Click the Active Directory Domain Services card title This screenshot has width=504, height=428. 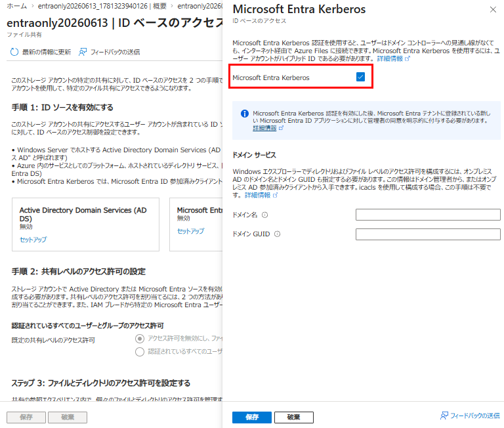click(83, 214)
